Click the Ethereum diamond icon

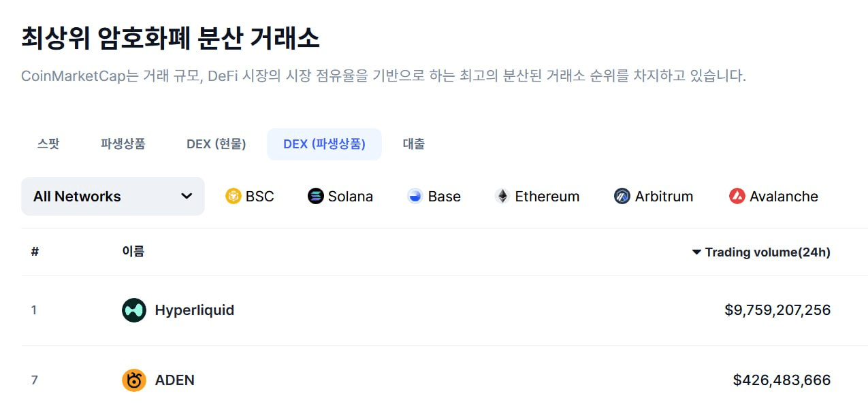coord(502,197)
